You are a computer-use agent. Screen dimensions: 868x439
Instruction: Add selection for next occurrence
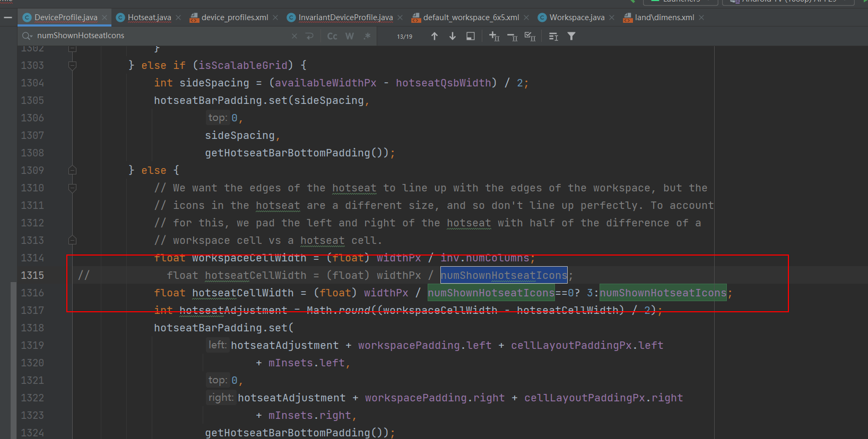tap(494, 36)
